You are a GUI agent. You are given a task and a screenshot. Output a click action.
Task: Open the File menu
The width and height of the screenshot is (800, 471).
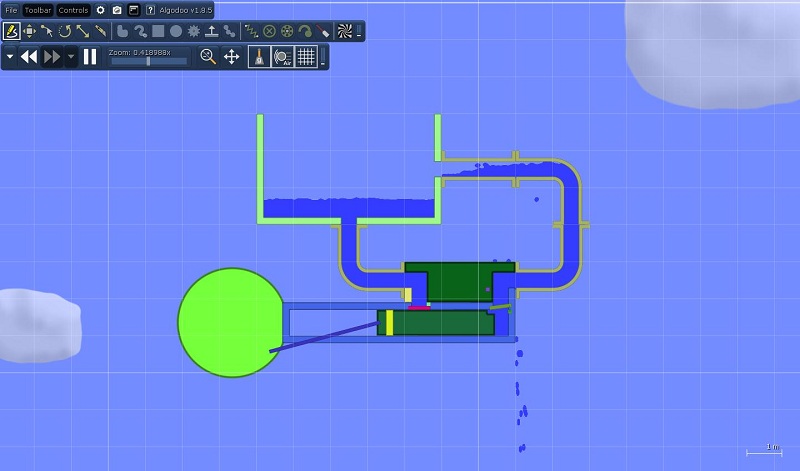click(11, 9)
